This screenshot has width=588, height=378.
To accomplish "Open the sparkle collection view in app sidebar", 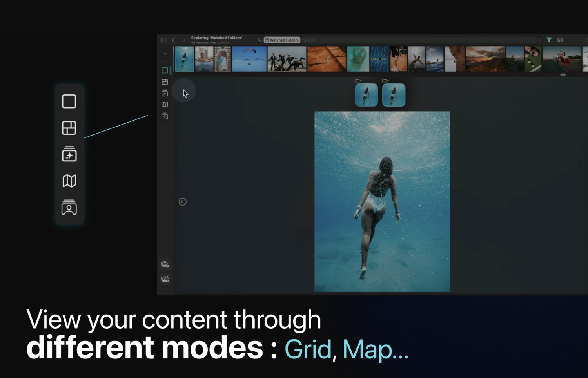I will [x=165, y=93].
